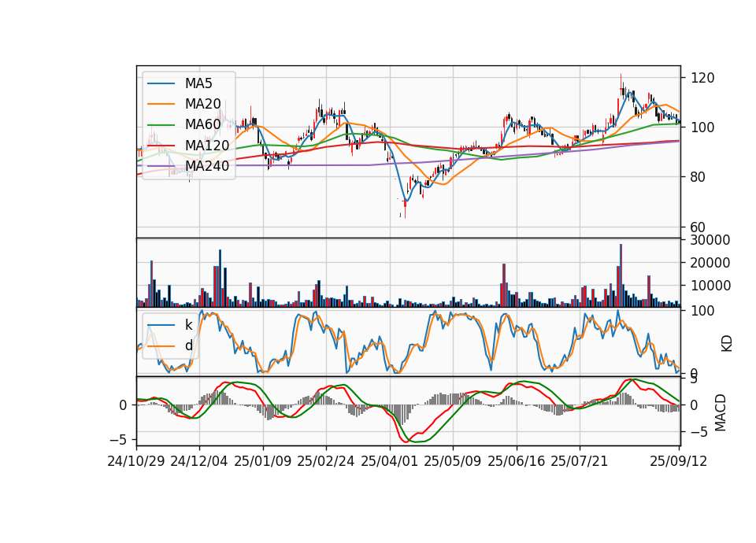756x543 pixels.
Task: Click the 10000 volume axis label
Action: click(710, 286)
